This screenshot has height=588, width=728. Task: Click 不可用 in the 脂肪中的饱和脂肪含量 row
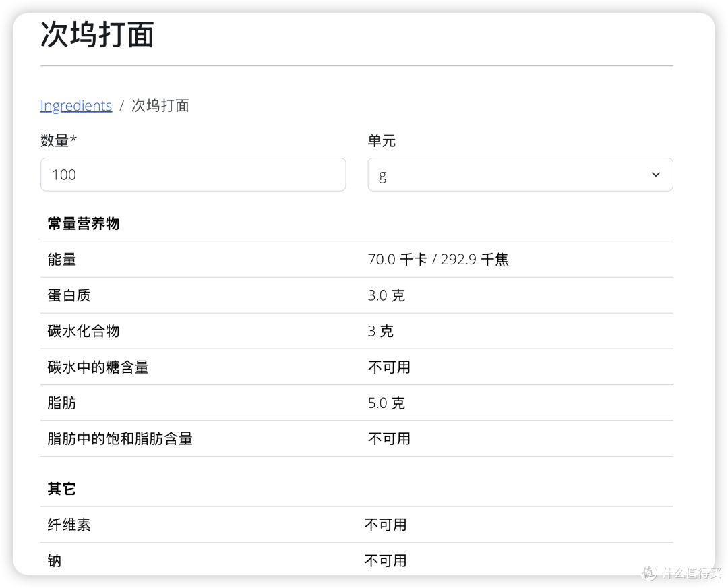pyautogui.click(x=389, y=438)
